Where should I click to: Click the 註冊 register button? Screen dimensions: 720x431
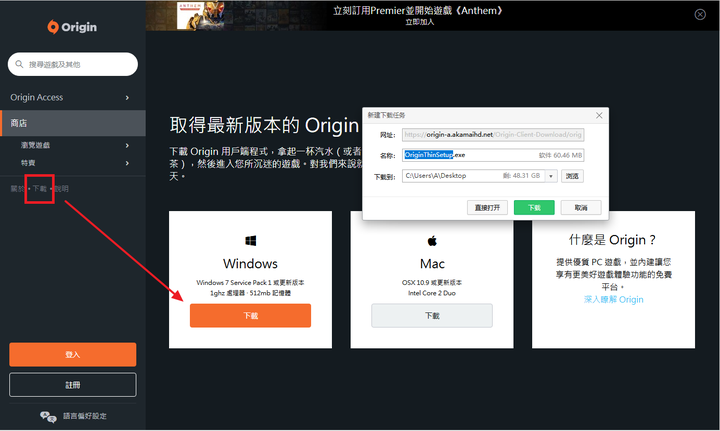(x=73, y=385)
